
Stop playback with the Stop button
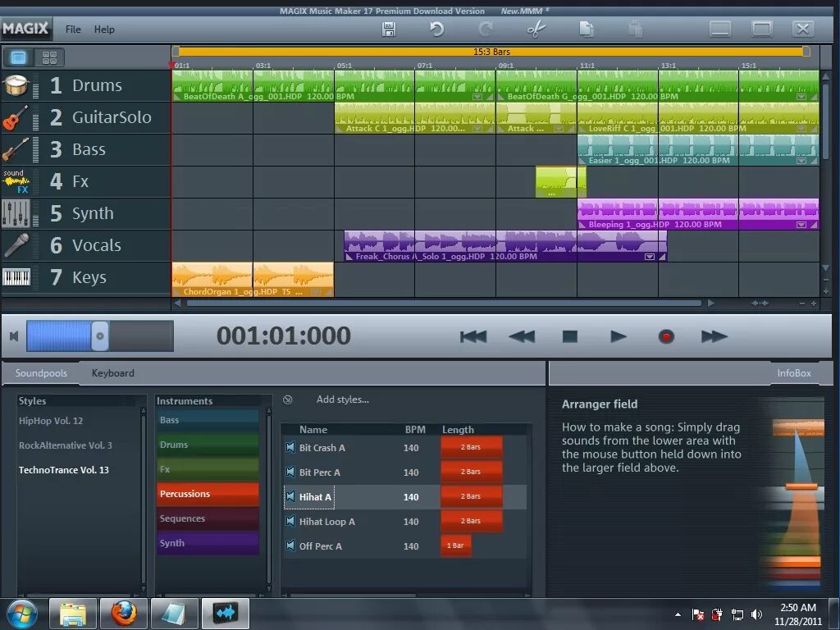pyautogui.click(x=570, y=336)
